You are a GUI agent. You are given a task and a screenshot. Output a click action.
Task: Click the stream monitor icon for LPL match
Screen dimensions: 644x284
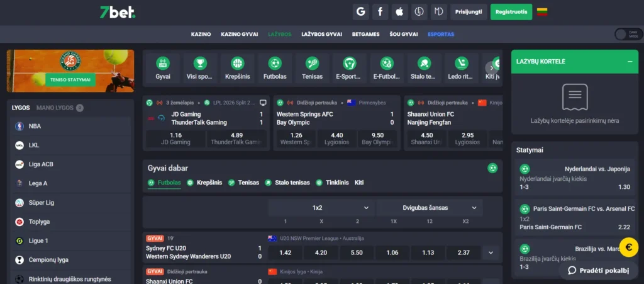pos(264,103)
